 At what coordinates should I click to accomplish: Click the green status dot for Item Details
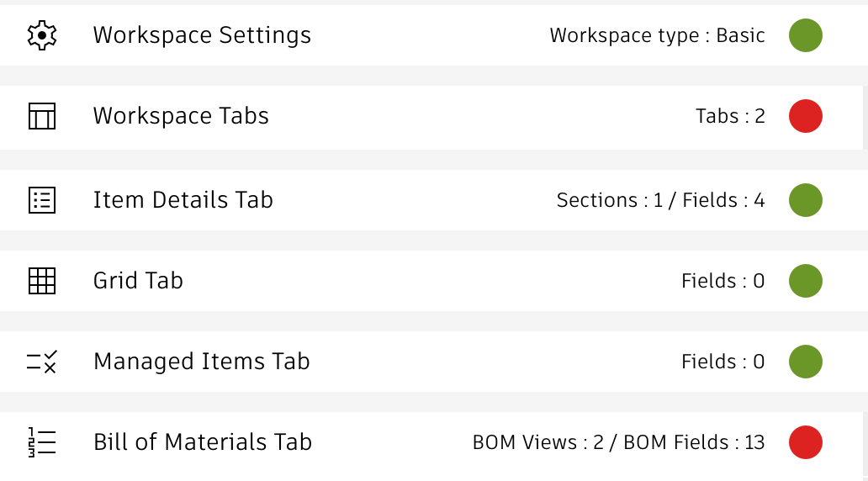pyautogui.click(x=805, y=200)
